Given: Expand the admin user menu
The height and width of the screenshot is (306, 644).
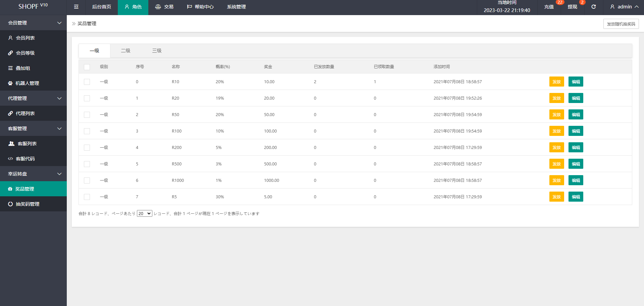Looking at the screenshot, I should pyautogui.click(x=624, y=7).
